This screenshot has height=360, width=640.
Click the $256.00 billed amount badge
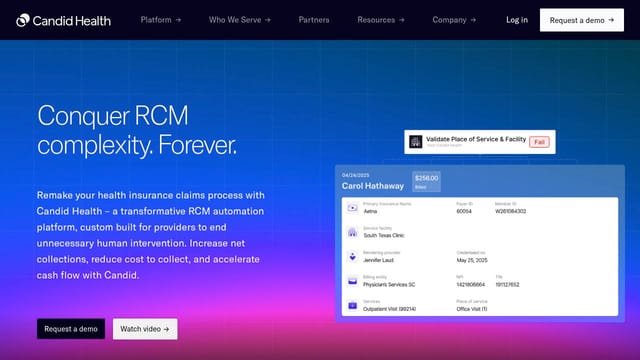[x=426, y=182]
